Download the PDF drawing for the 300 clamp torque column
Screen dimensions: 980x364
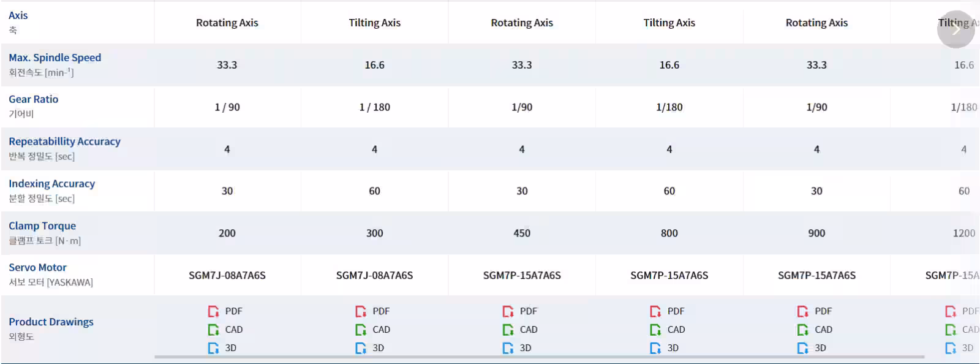(373, 311)
